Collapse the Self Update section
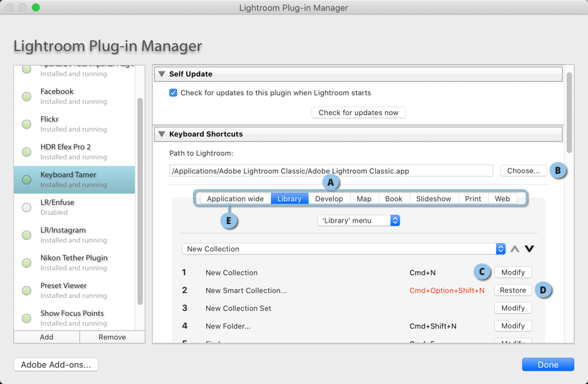The height and width of the screenshot is (384, 588). click(162, 74)
